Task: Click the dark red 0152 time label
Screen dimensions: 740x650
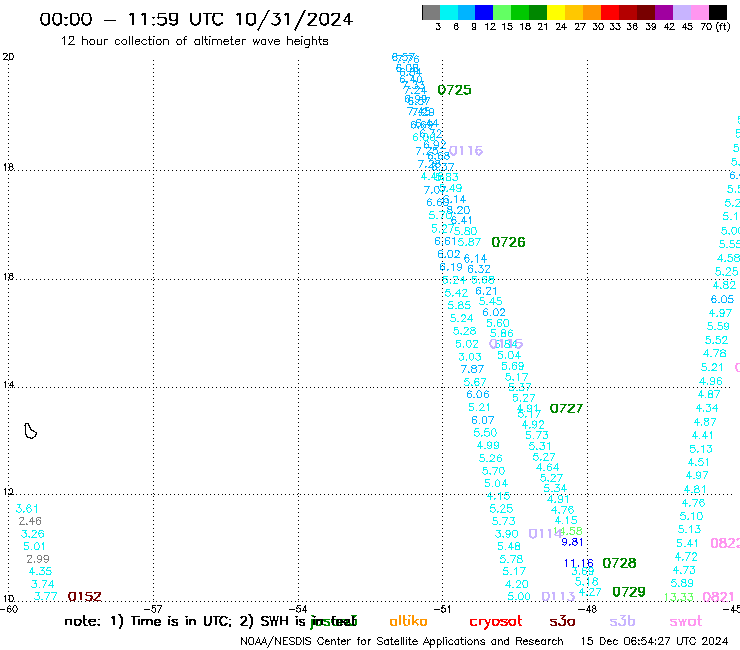Action: click(x=84, y=597)
